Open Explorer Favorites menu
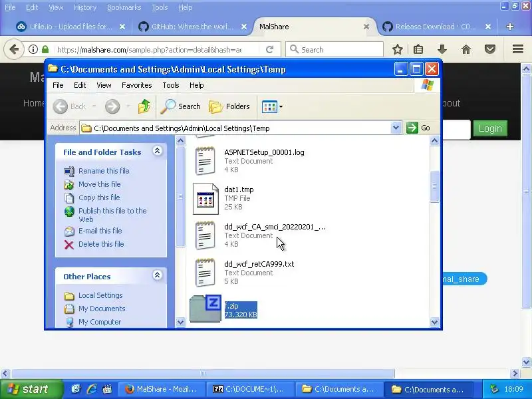532x399 pixels. [x=137, y=85]
